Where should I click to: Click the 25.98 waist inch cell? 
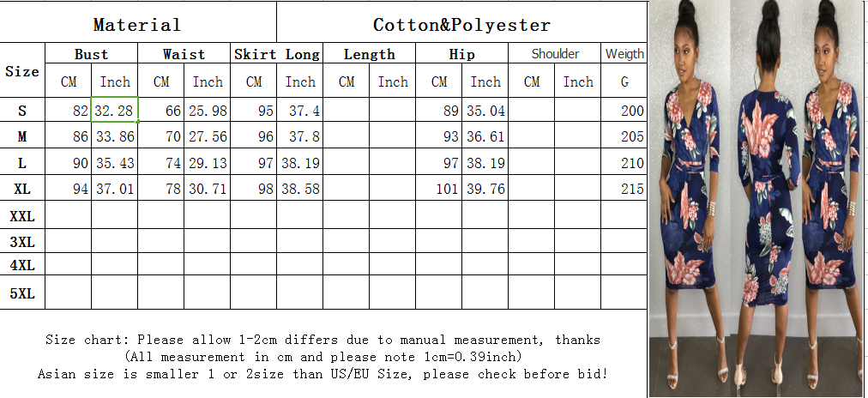point(208,110)
